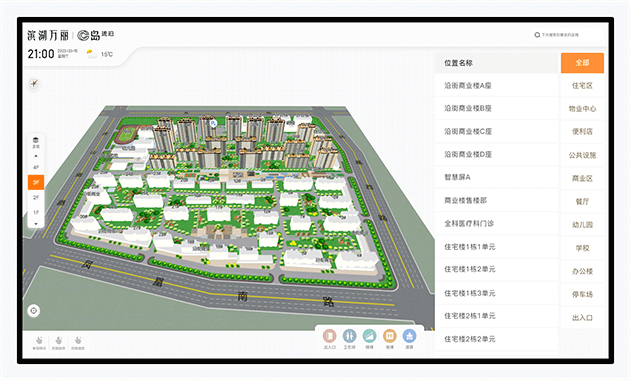This screenshot has width=630, height=380.
Task: Switch to floor 4F
Action: tap(36, 167)
